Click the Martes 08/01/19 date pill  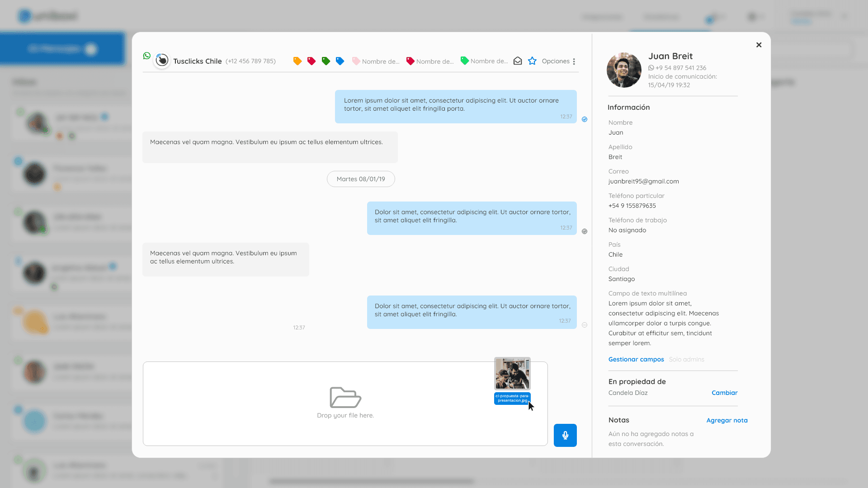click(x=361, y=179)
